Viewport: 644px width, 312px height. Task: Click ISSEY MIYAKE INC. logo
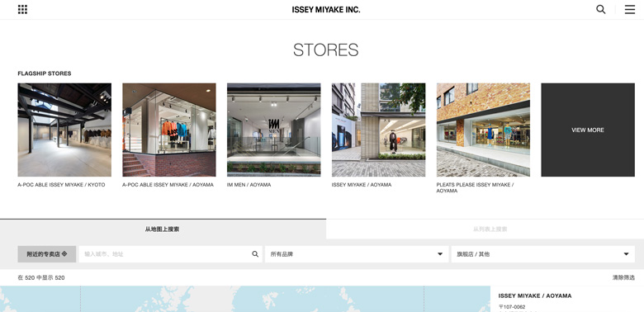(325, 9)
